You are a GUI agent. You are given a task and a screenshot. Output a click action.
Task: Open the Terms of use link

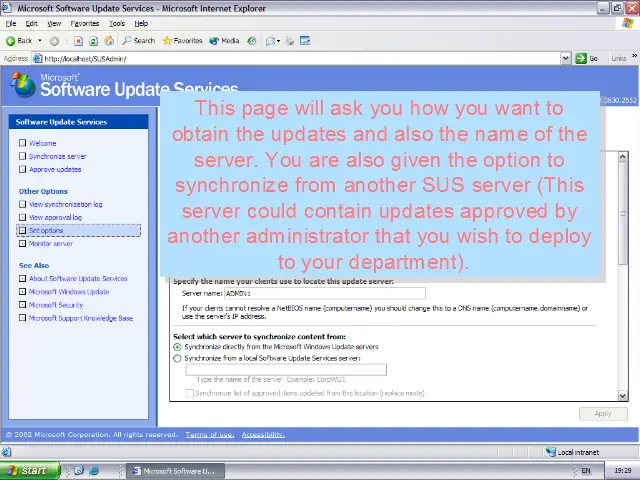[210, 435]
